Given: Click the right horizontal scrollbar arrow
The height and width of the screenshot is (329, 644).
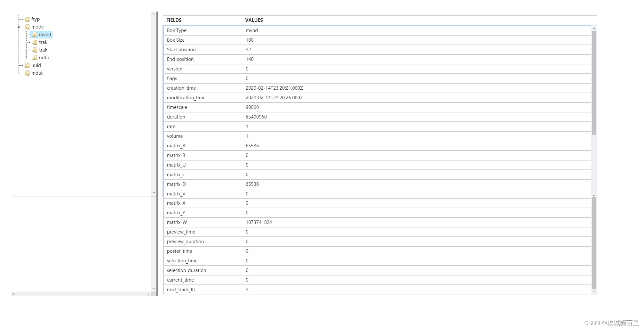Looking at the screenshot, I should (148, 294).
